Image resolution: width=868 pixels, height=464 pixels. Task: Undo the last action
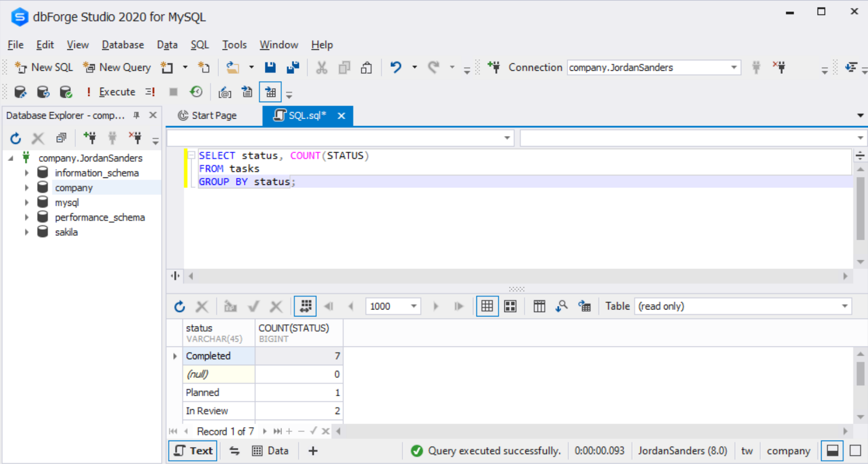pyautogui.click(x=396, y=67)
